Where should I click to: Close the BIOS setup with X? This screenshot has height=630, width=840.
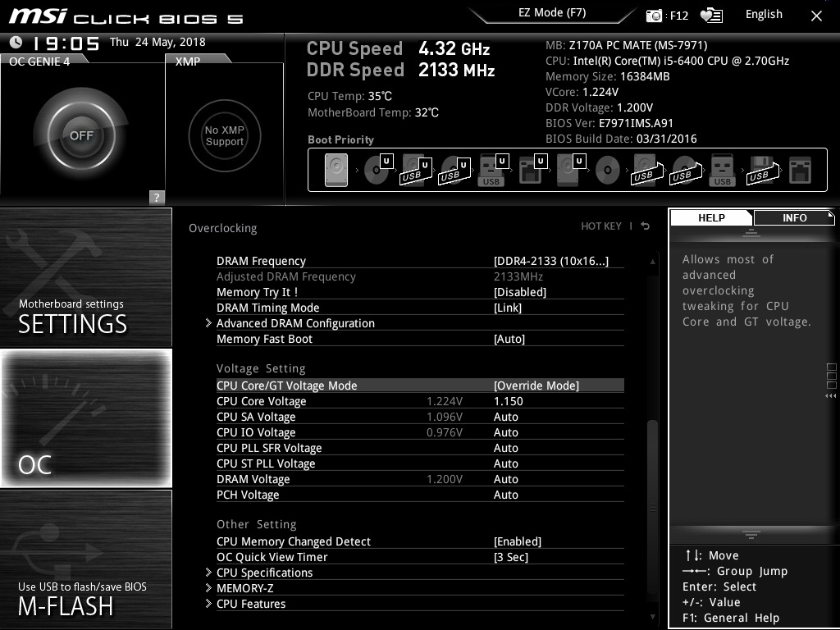click(816, 16)
